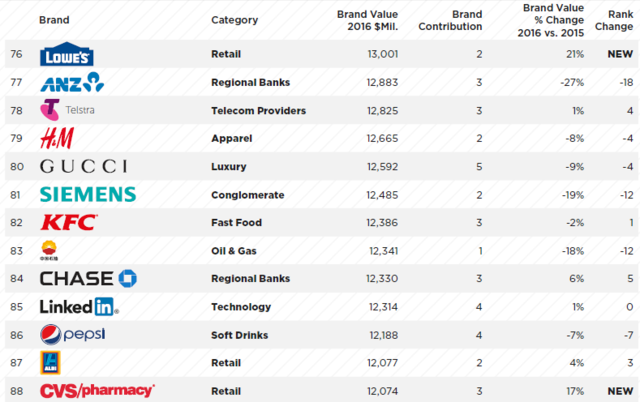Select the Siemens logo
The image size is (640, 402).
88,194
